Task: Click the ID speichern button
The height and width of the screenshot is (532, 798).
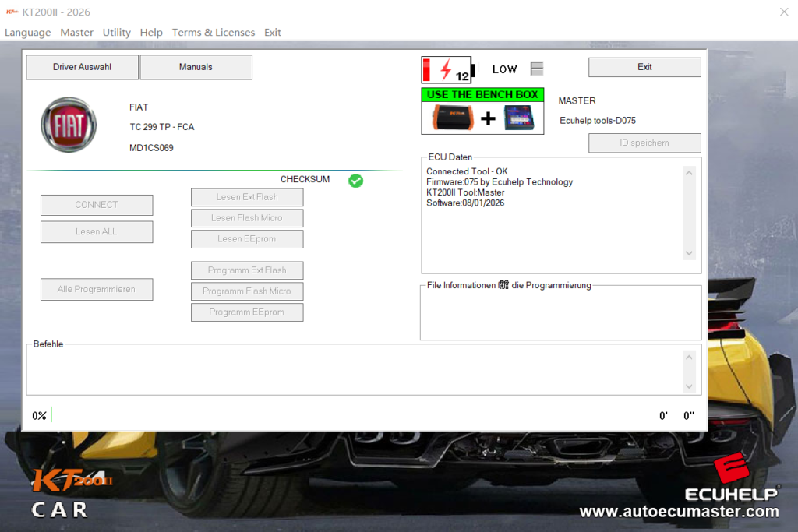Action: tap(644, 143)
